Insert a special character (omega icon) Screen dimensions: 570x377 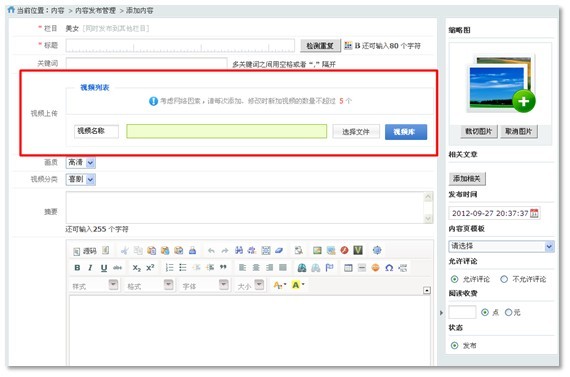[389, 268]
